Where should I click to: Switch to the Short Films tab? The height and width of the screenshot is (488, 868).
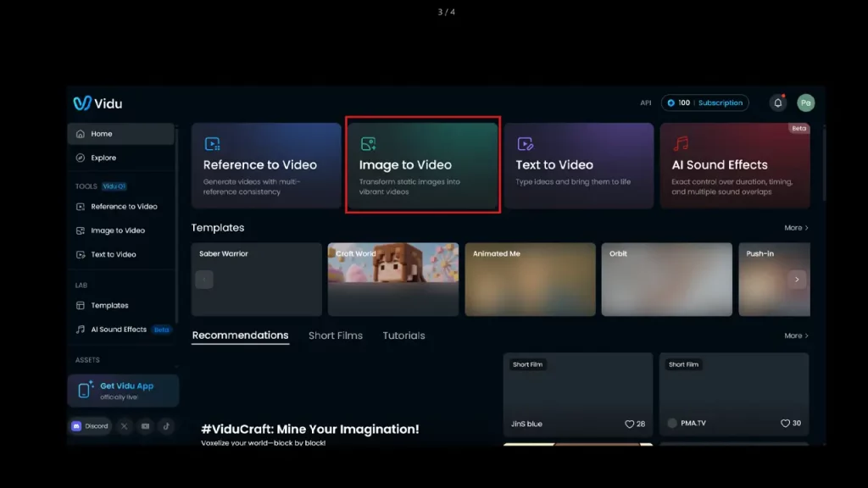(336, 335)
